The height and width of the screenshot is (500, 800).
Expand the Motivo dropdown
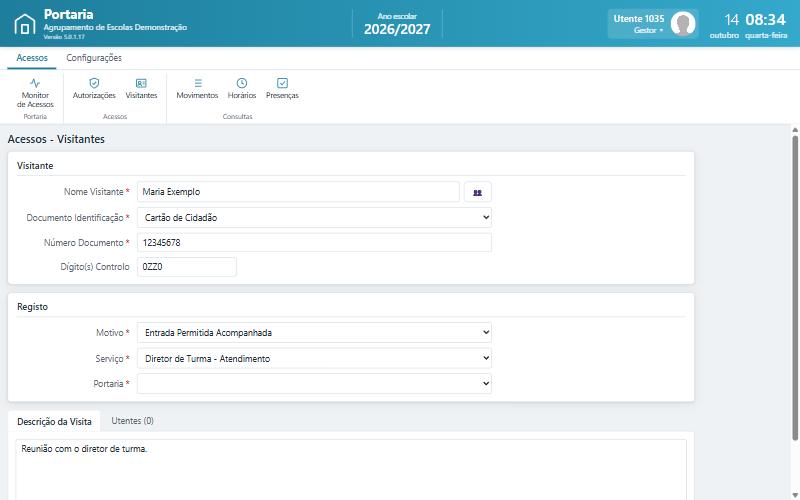314,333
